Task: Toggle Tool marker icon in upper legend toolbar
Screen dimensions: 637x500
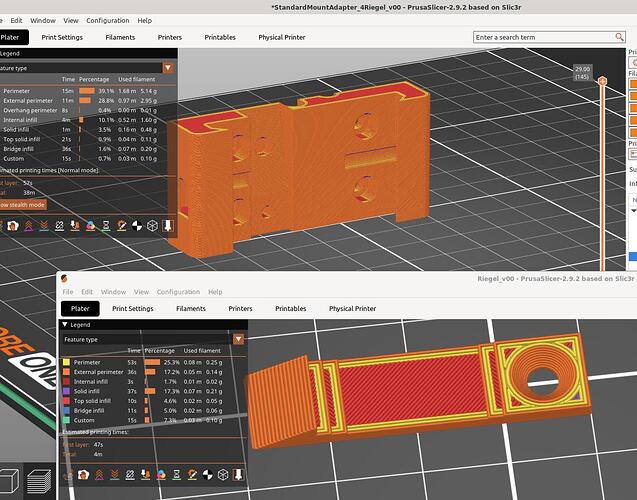Action: click(168, 225)
